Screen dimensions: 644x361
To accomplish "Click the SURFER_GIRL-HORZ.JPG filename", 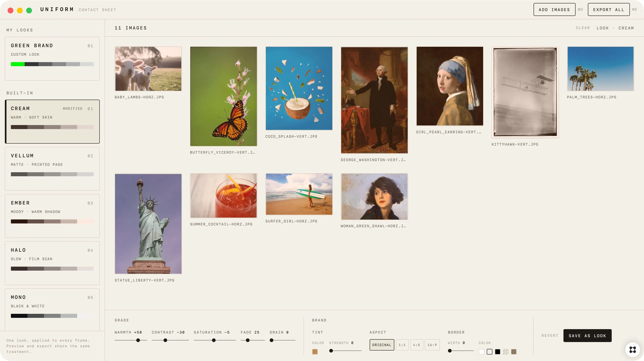I will coord(291,221).
